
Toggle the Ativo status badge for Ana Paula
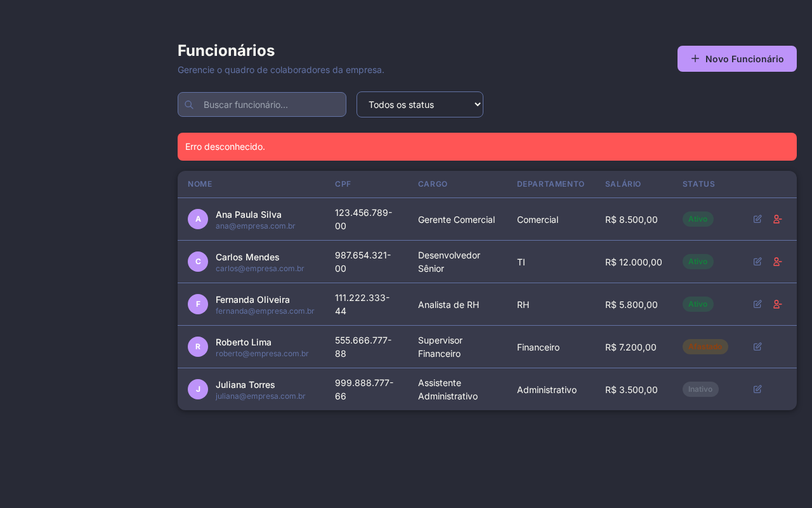(698, 218)
